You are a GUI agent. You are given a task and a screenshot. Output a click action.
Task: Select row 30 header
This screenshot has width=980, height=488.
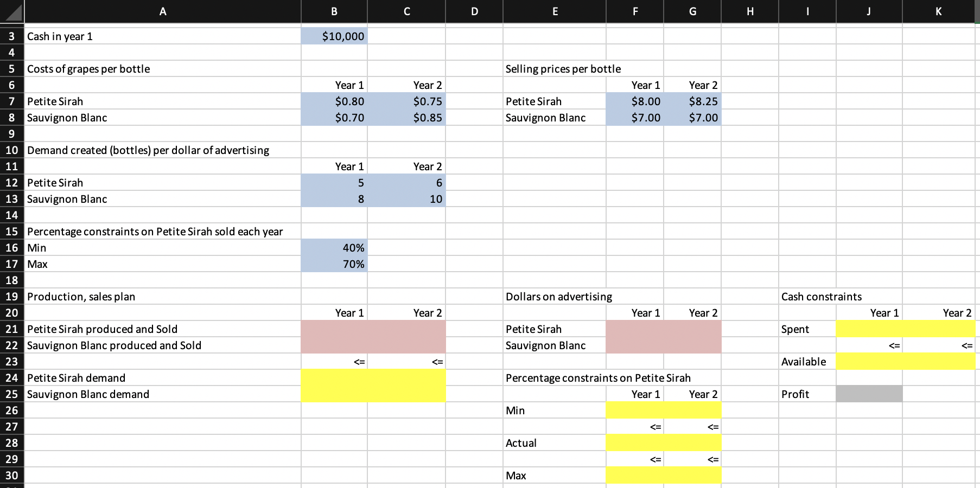(11, 476)
